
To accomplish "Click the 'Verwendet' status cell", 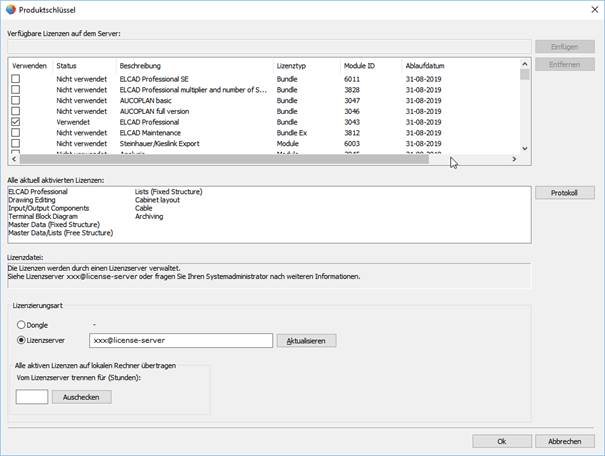I will coord(73,122).
